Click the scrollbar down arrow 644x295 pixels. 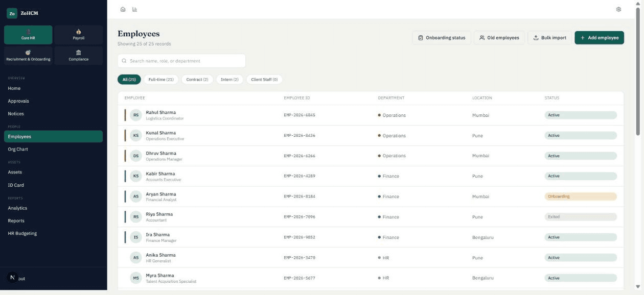pyautogui.click(x=638, y=287)
